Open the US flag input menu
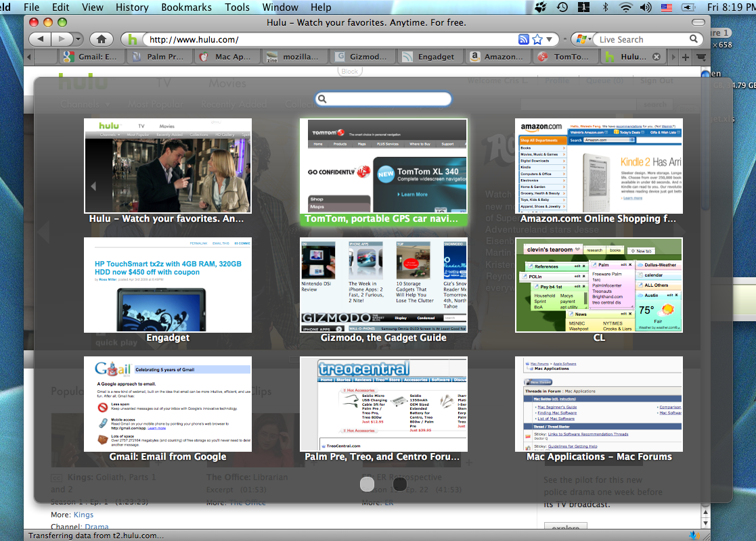Image resolution: width=756 pixels, height=541 pixels. 666,7
